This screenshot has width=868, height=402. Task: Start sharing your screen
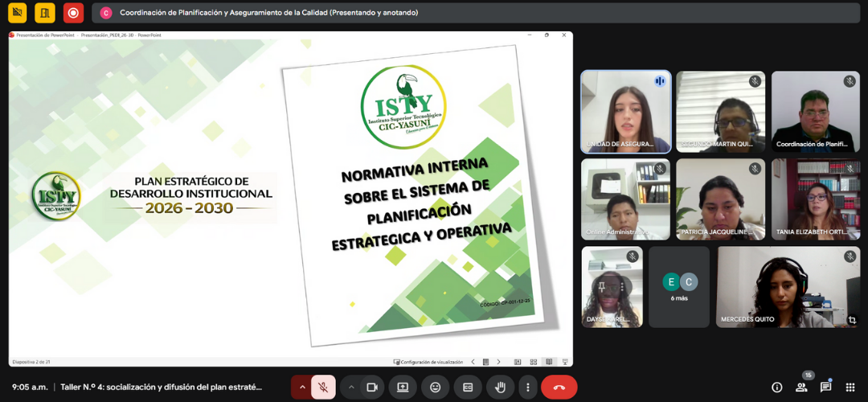click(403, 387)
